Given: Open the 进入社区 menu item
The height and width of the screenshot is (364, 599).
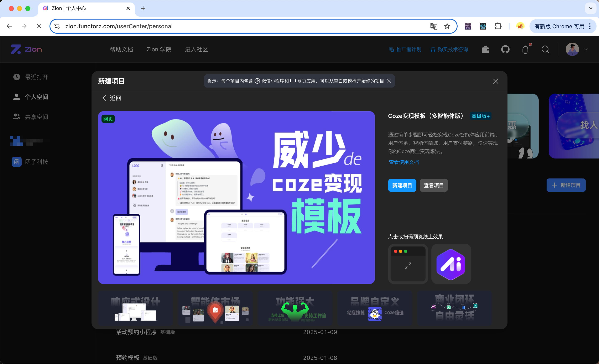Looking at the screenshot, I should (196, 49).
